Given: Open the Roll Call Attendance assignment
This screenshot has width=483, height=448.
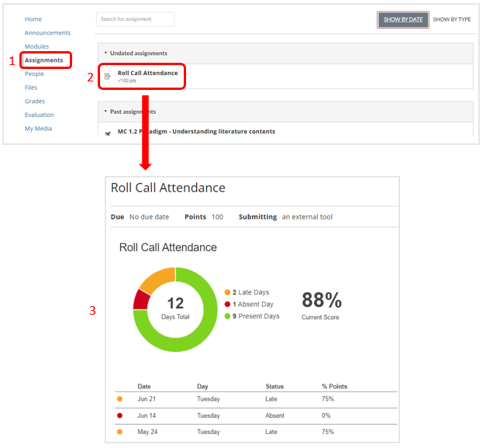Looking at the screenshot, I should 147,73.
